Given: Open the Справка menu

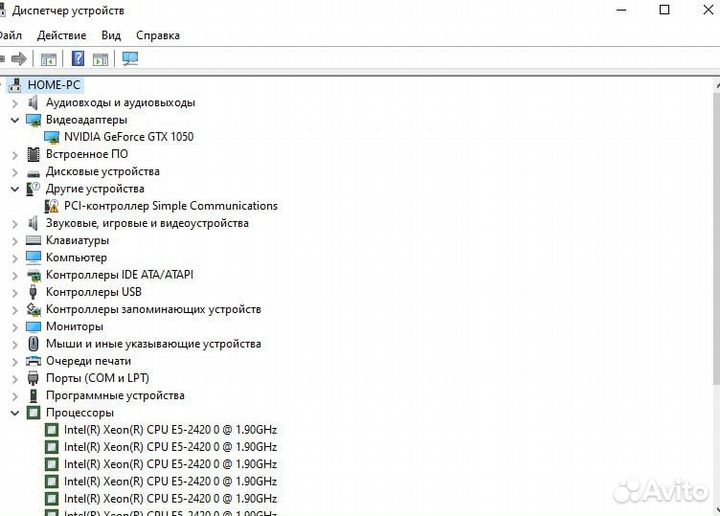Looking at the screenshot, I should tap(157, 35).
